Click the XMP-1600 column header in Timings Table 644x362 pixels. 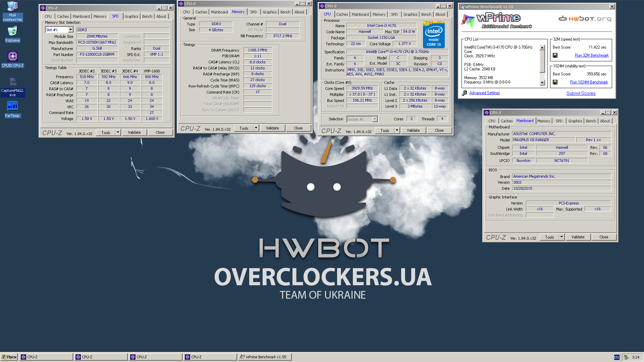pos(152,71)
